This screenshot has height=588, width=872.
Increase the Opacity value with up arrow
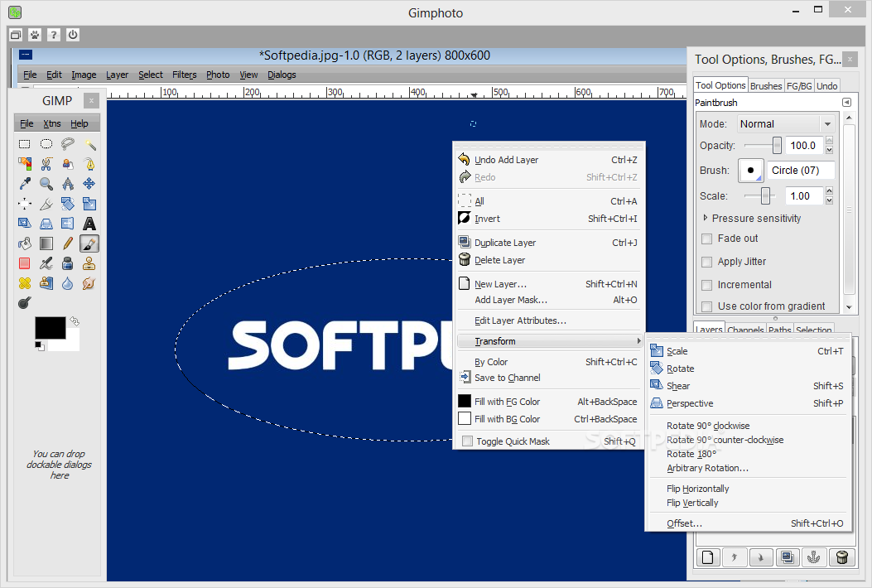point(829,141)
